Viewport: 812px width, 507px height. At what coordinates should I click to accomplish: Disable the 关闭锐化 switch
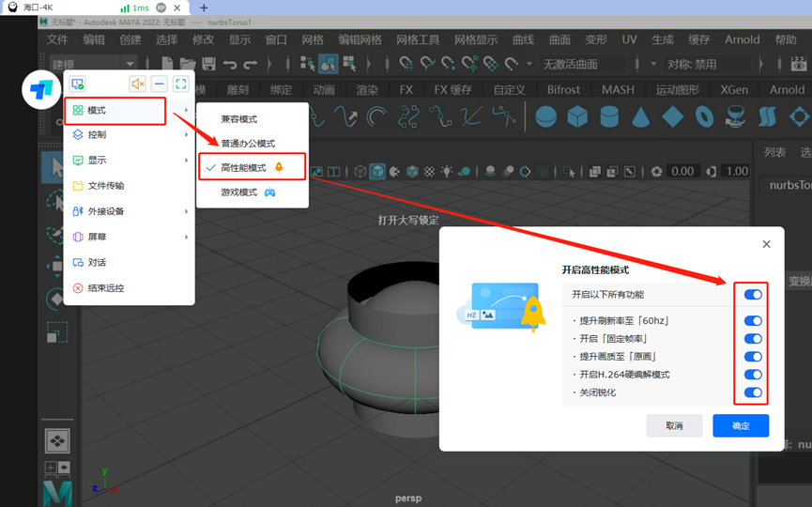pyautogui.click(x=752, y=392)
